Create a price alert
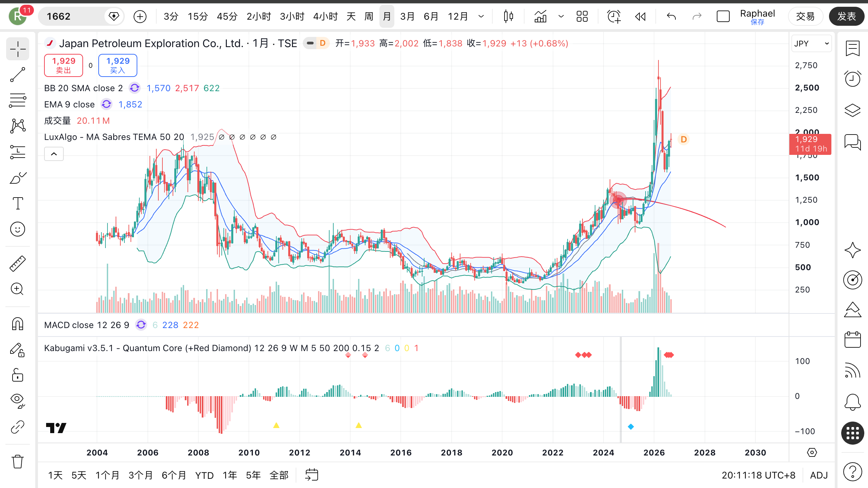Viewport: 868px width, 488px height. [x=614, y=16]
